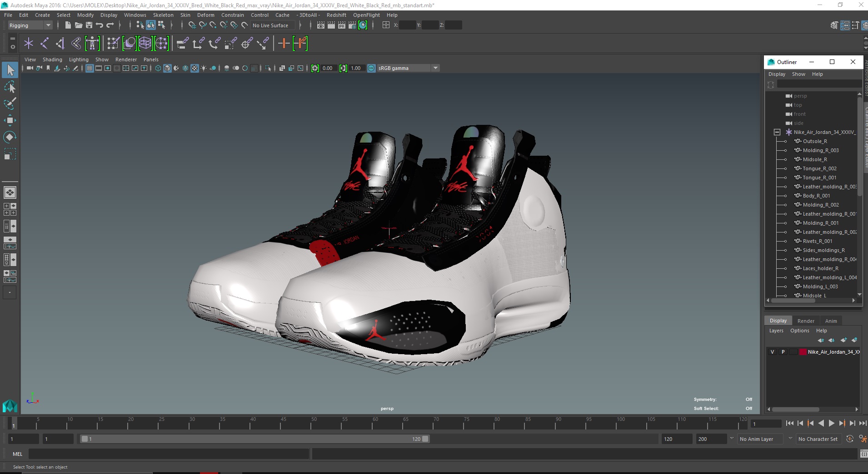Screen dimensions: 868x474
Task: Switch to the Render layer tab
Action: (806, 321)
